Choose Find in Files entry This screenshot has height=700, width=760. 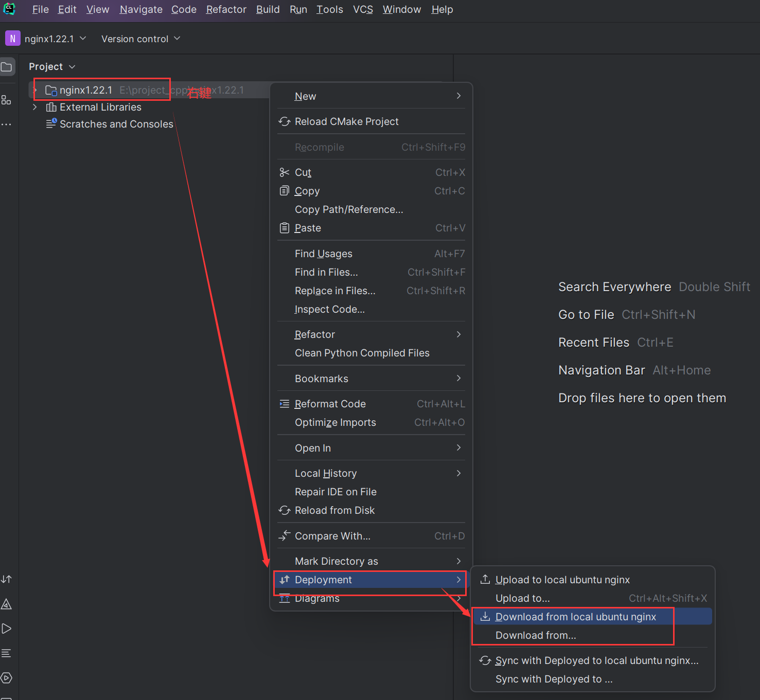click(x=371, y=272)
